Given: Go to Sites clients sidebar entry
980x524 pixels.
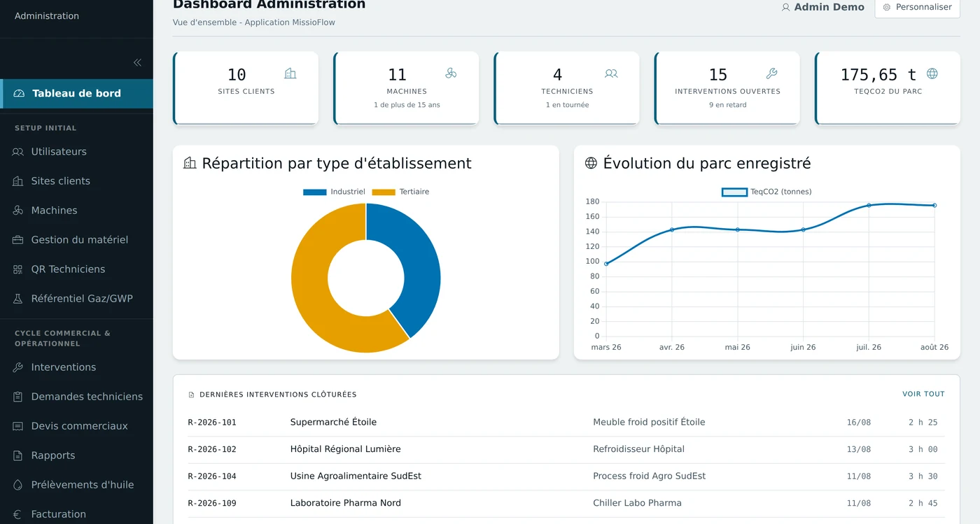Looking at the screenshot, I should (x=76, y=181).
